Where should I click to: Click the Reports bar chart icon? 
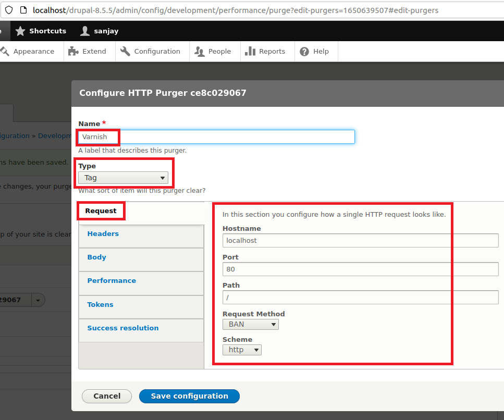pyautogui.click(x=250, y=51)
